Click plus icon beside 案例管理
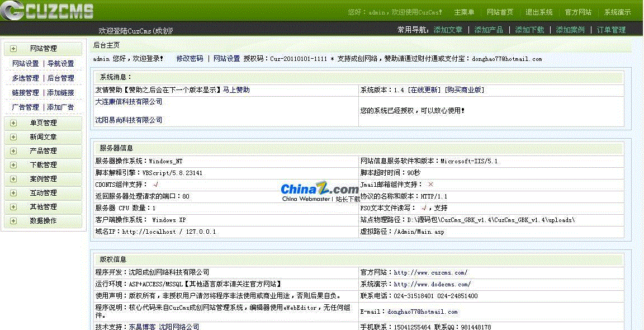The image size is (644, 330). click(x=13, y=179)
